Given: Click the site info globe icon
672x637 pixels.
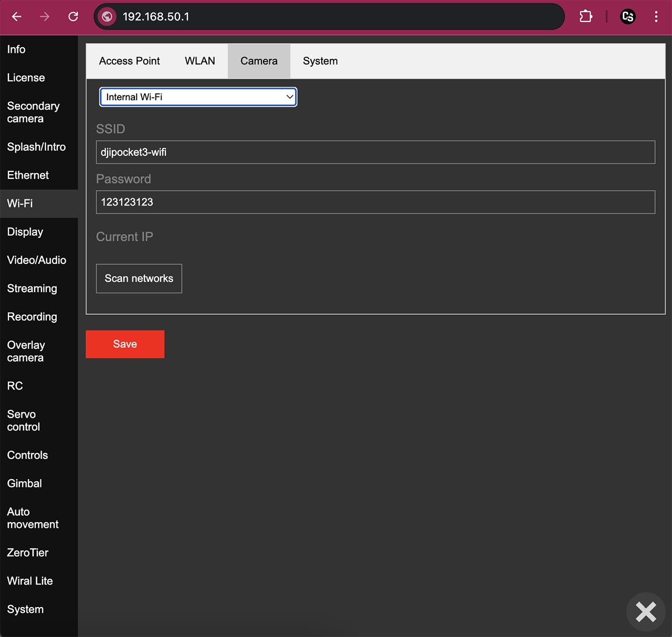Looking at the screenshot, I should (x=107, y=17).
